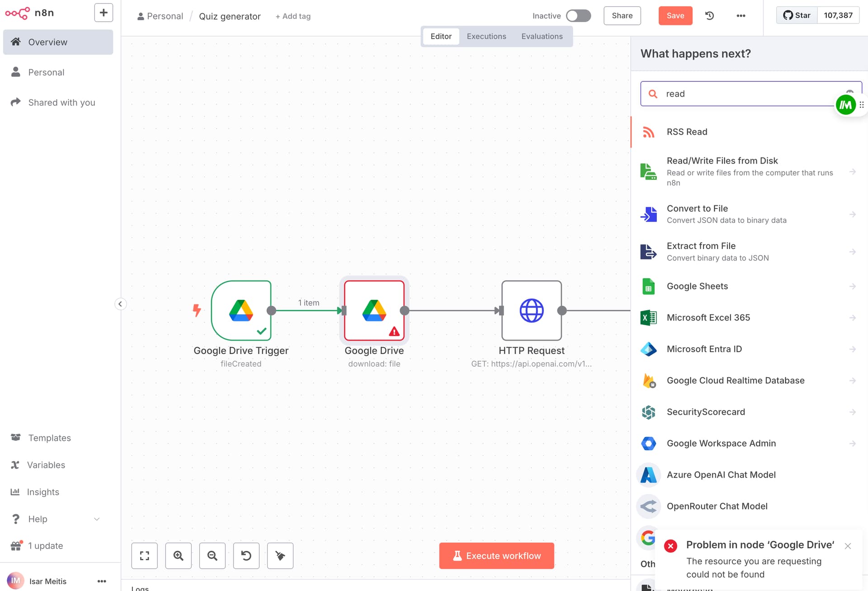Click the Isar Meitis user avatar
868x591 pixels.
pyautogui.click(x=15, y=581)
